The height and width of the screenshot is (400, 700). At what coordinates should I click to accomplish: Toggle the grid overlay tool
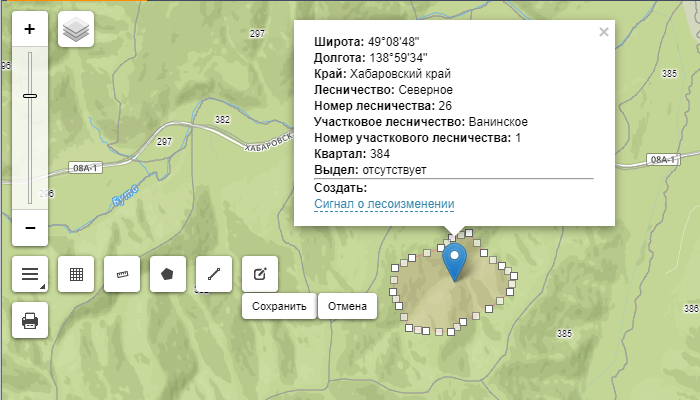[76, 273]
